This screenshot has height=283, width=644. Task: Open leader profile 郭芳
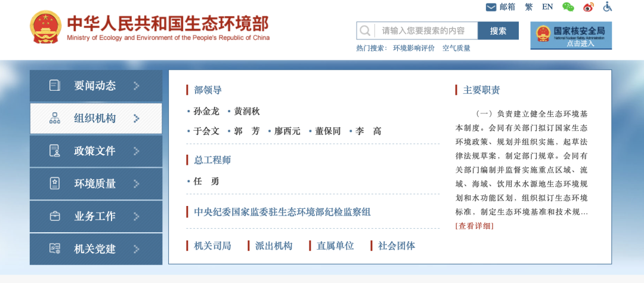click(x=247, y=131)
